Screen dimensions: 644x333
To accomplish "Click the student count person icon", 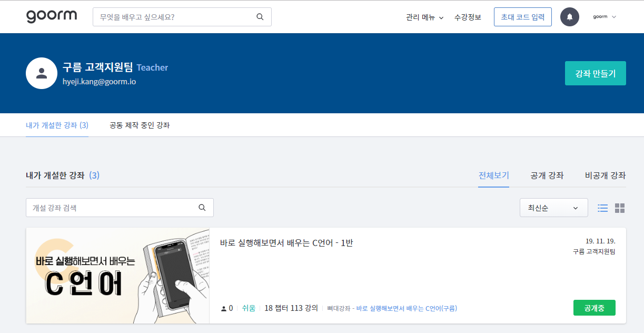I will (224, 308).
